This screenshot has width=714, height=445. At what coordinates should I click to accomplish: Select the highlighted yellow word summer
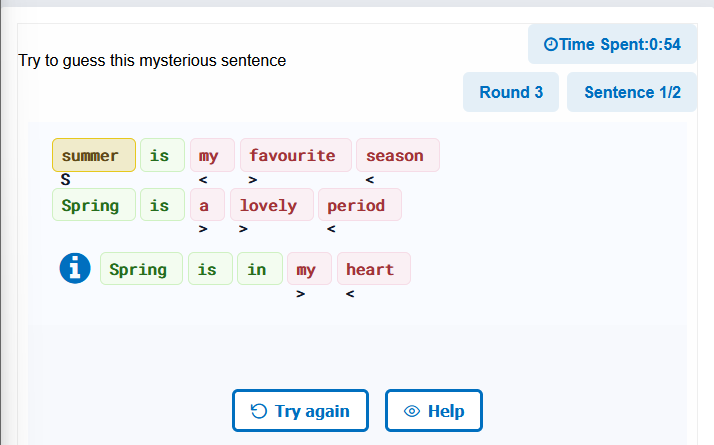[94, 155]
